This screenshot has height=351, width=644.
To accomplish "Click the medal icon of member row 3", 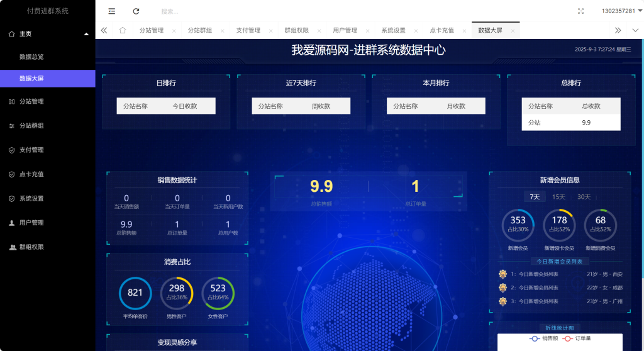I will pos(502,301).
